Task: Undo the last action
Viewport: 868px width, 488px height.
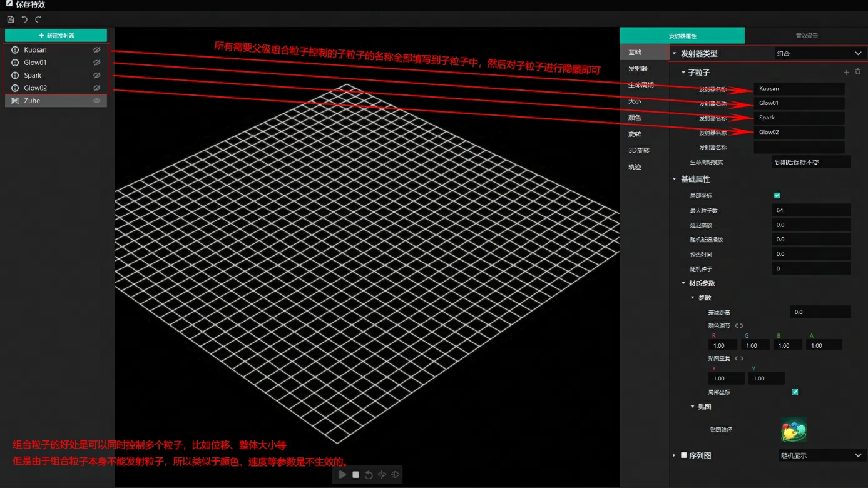Action: tap(24, 19)
